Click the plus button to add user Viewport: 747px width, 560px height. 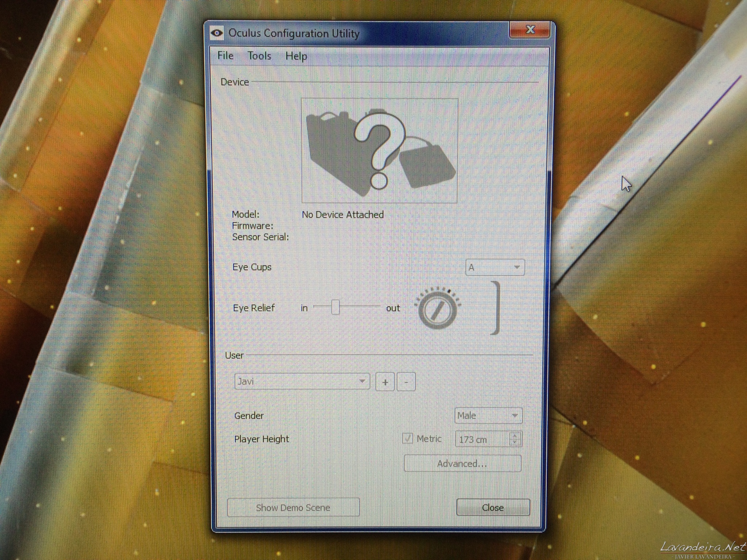tap(385, 382)
